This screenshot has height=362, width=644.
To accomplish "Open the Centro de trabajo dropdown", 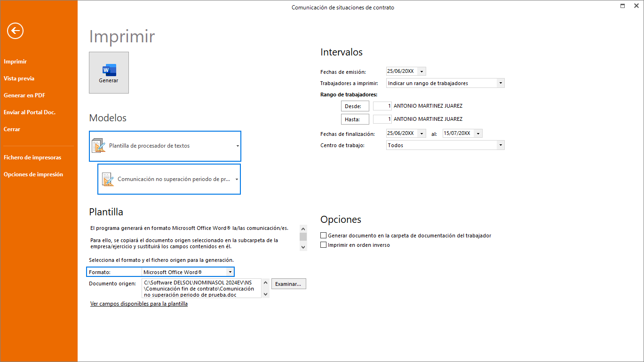I will 501,145.
